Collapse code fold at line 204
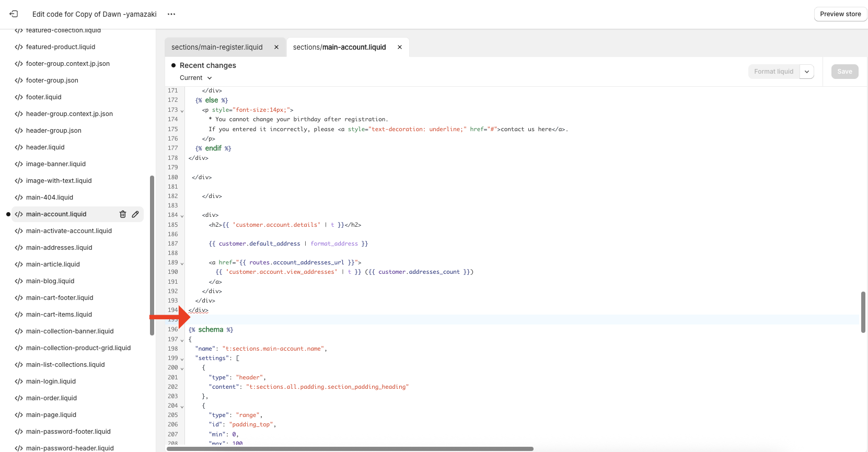 (x=182, y=407)
